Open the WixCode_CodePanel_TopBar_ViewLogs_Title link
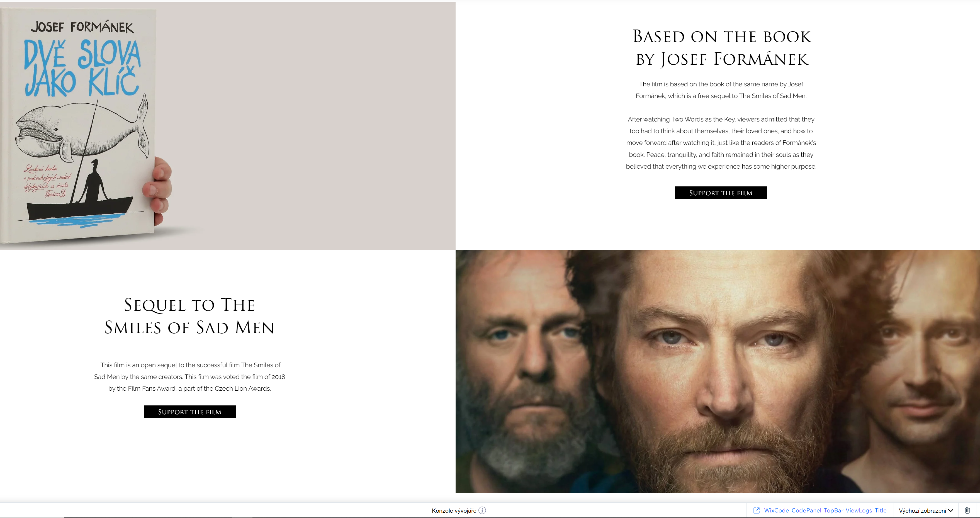 pos(825,510)
